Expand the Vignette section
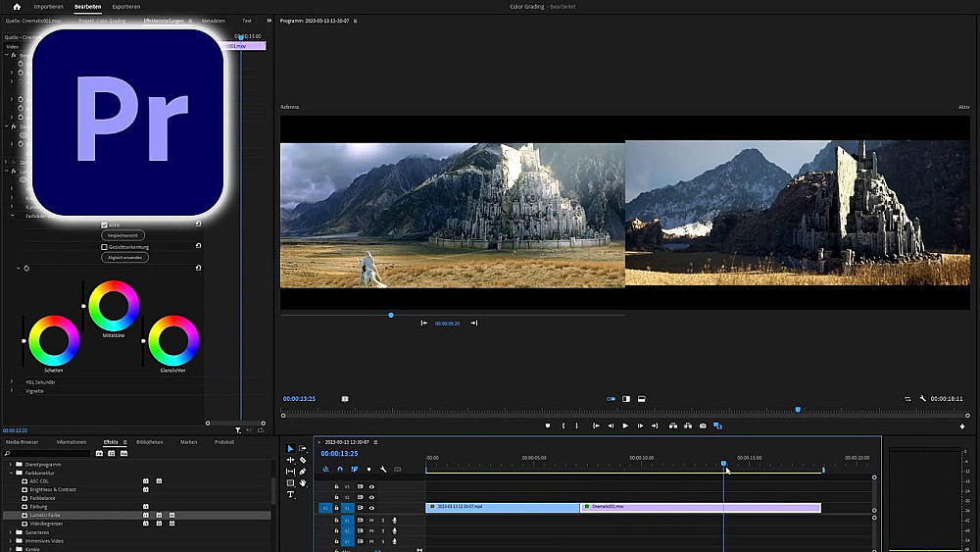 pyautogui.click(x=12, y=390)
